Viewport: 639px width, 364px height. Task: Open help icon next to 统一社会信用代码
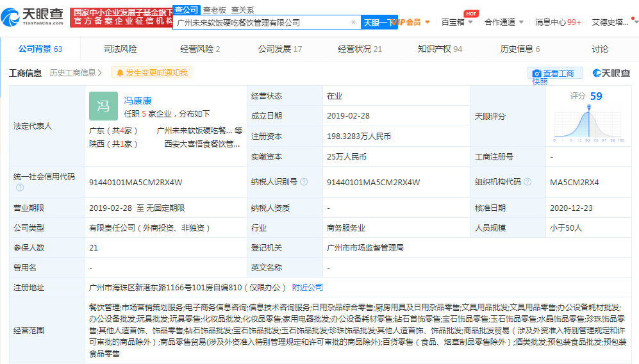(20, 188)
